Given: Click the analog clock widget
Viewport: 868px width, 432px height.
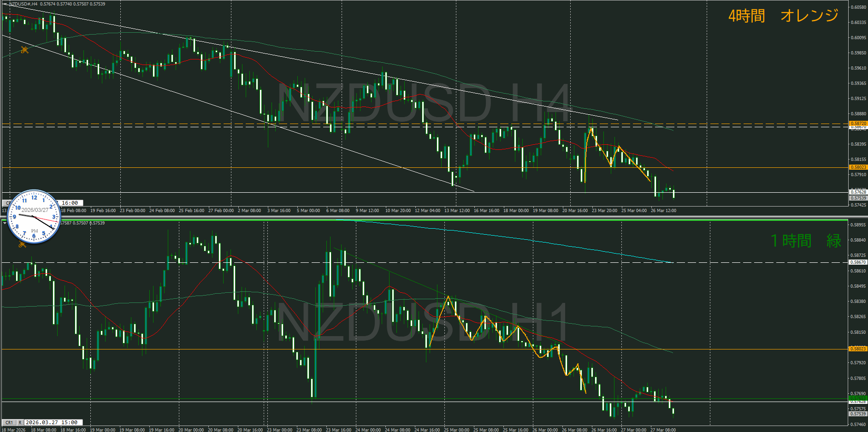Looking at the screenshot, I should click(x=34, y=217).
